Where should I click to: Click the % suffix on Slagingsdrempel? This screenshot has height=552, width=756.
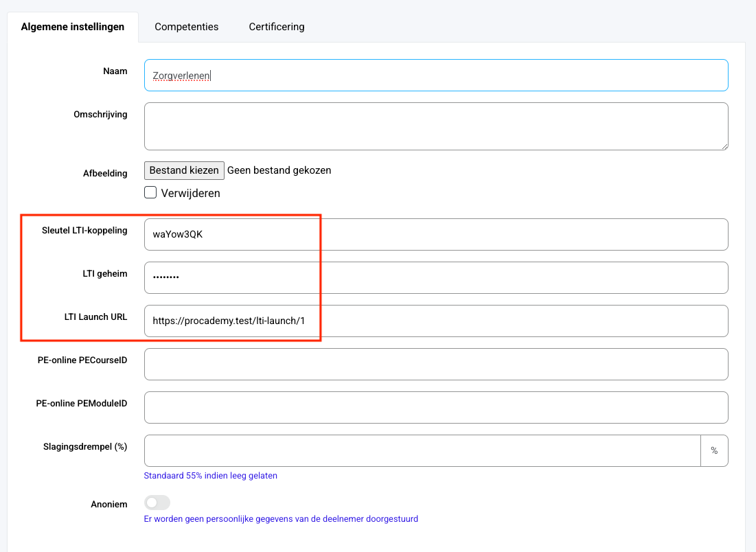(x=714, y=450)
